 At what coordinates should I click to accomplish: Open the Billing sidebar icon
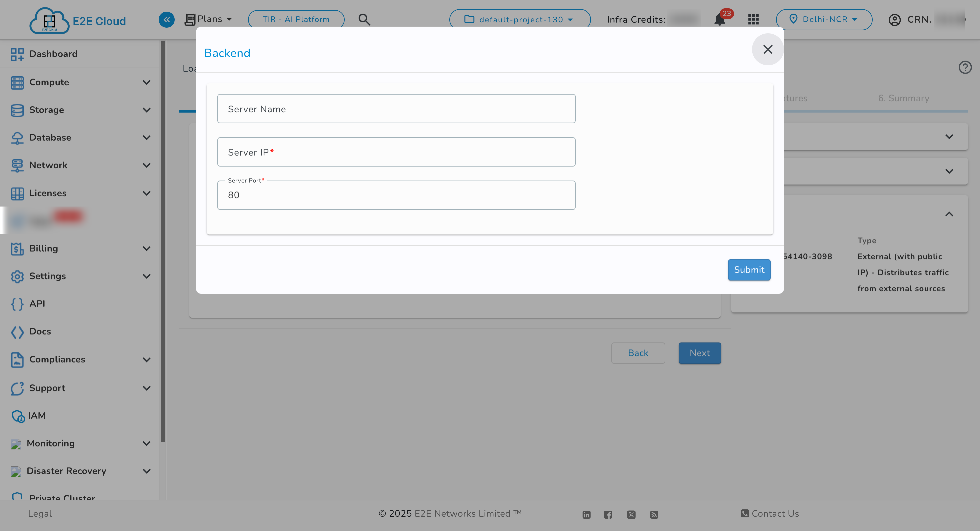point(17,248)
